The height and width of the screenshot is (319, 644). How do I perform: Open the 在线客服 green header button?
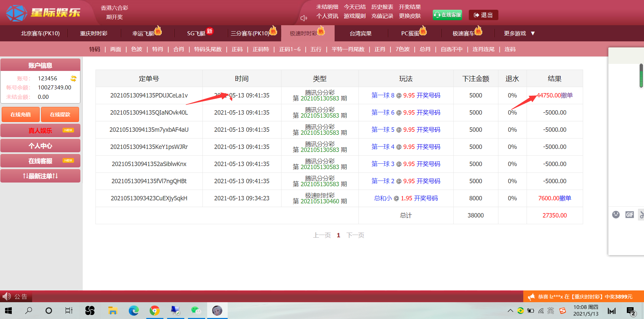pyautogui.click(x=447, y=15)
